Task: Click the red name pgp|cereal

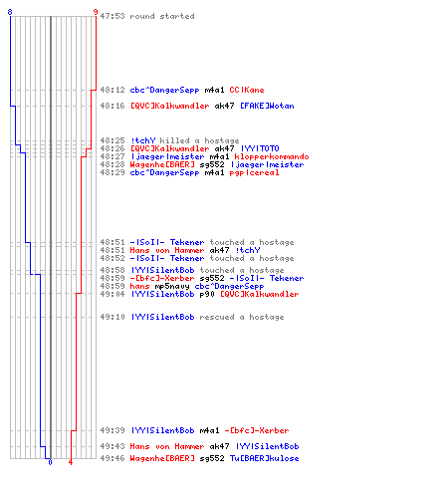Action: pyautogui.click(x=254, y=172)
